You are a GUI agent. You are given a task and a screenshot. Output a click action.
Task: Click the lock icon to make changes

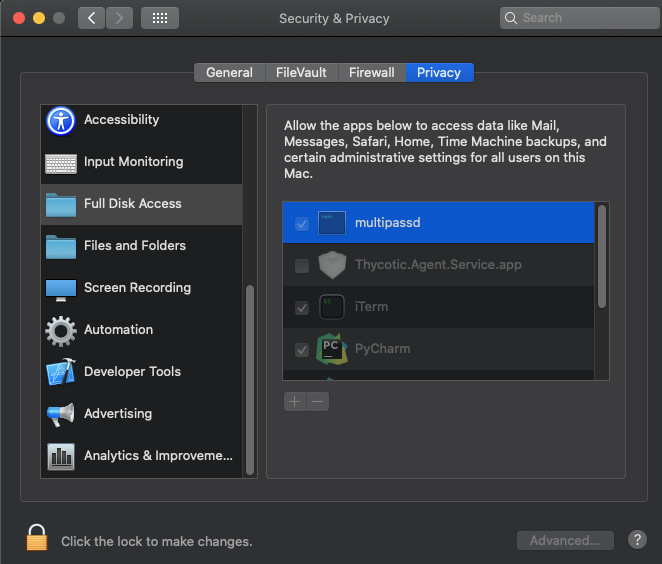tap(37, 537)
